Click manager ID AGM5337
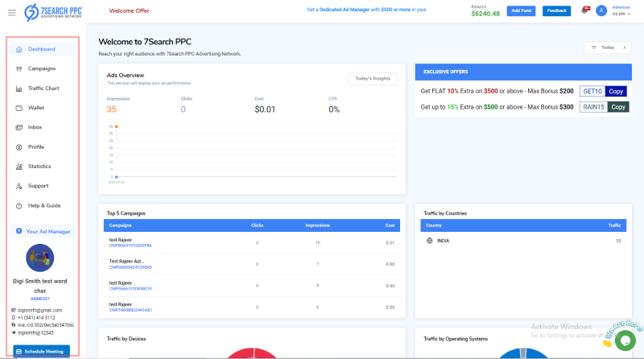644x359 pixels. (x=39, y=299)
